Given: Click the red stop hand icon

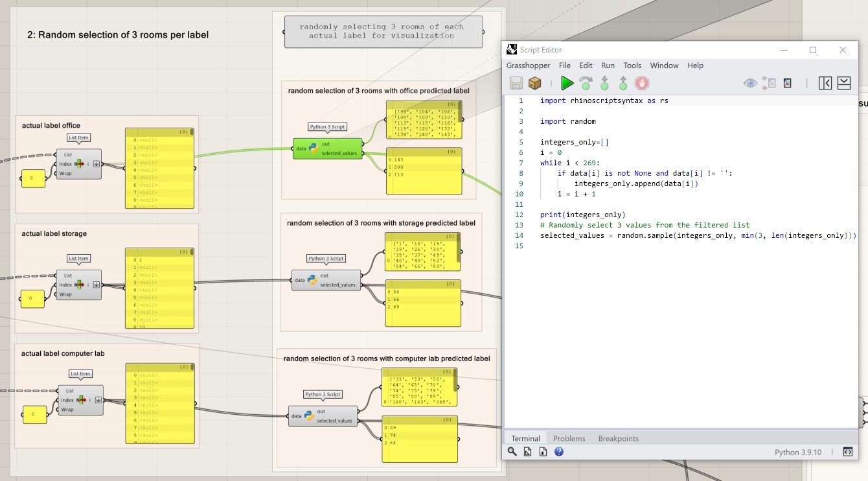Looking at the screenshot, I should pyautogui.click(x=641, y=83).
